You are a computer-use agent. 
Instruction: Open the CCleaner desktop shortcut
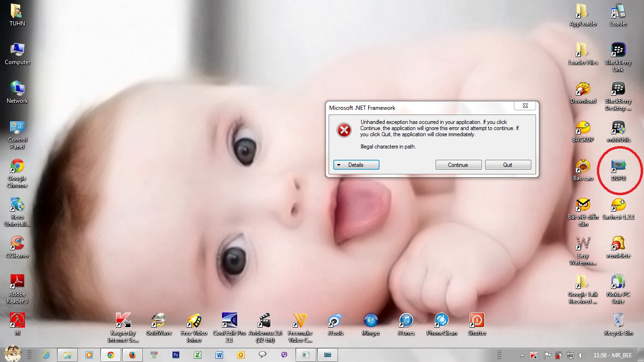(x=17, y=244)
